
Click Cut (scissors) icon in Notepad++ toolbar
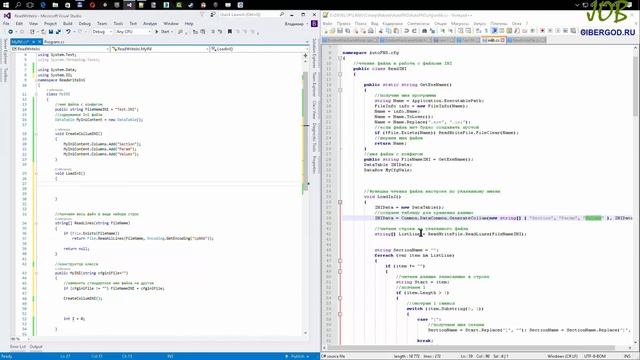[381, 31]
